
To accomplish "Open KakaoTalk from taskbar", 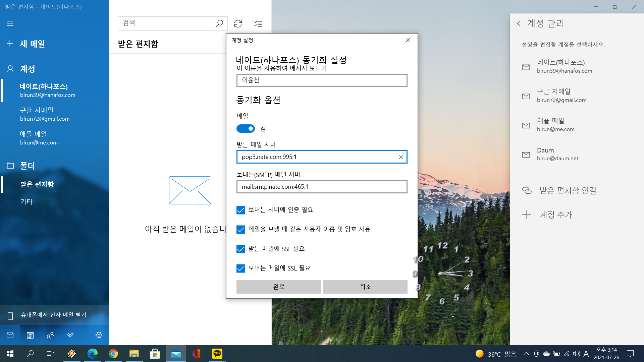I will tap(217, 354).
